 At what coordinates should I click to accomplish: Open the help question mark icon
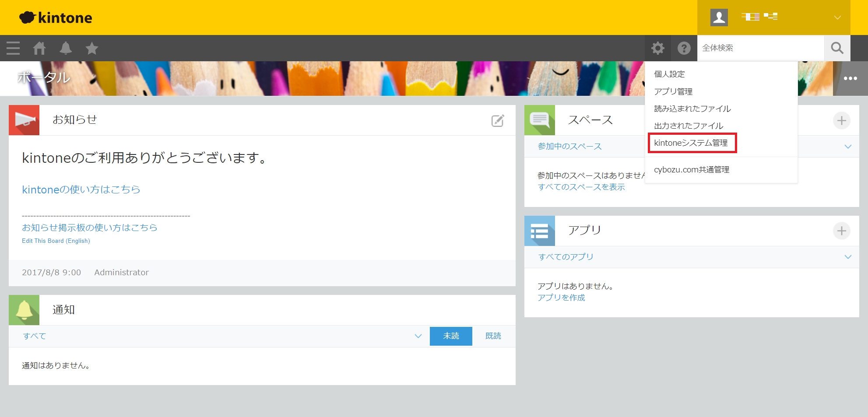(684, 48)
